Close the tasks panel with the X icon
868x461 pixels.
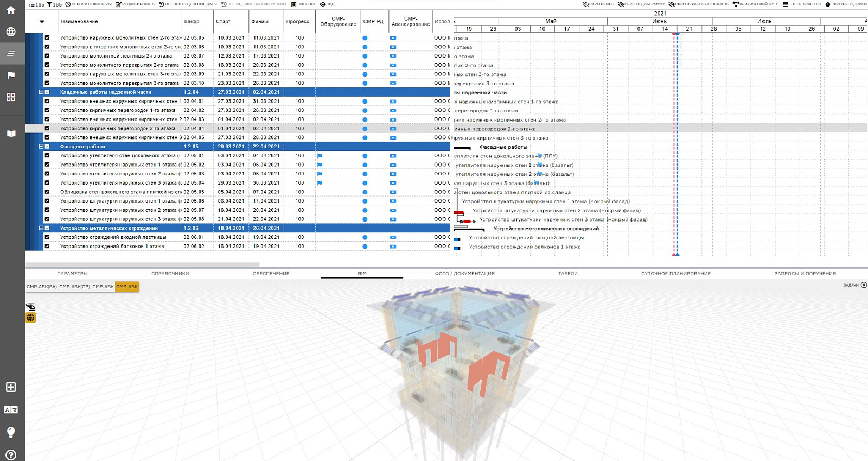point(864,285)
